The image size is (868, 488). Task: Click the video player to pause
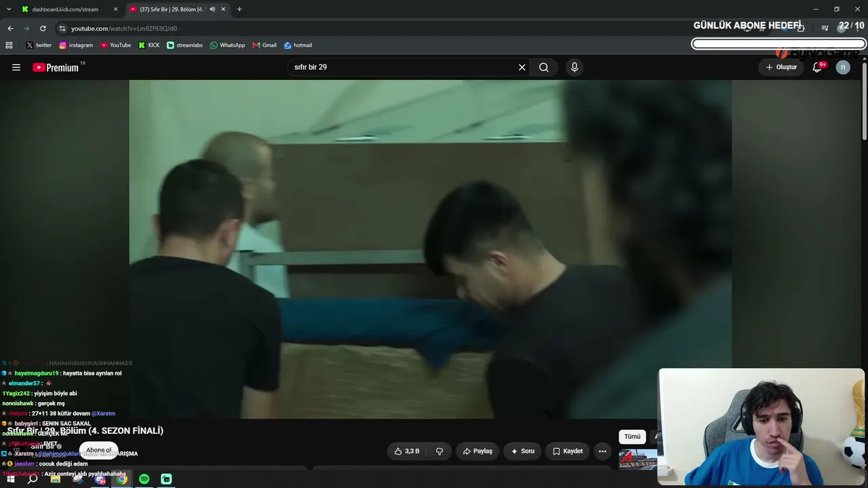point(430,249)
